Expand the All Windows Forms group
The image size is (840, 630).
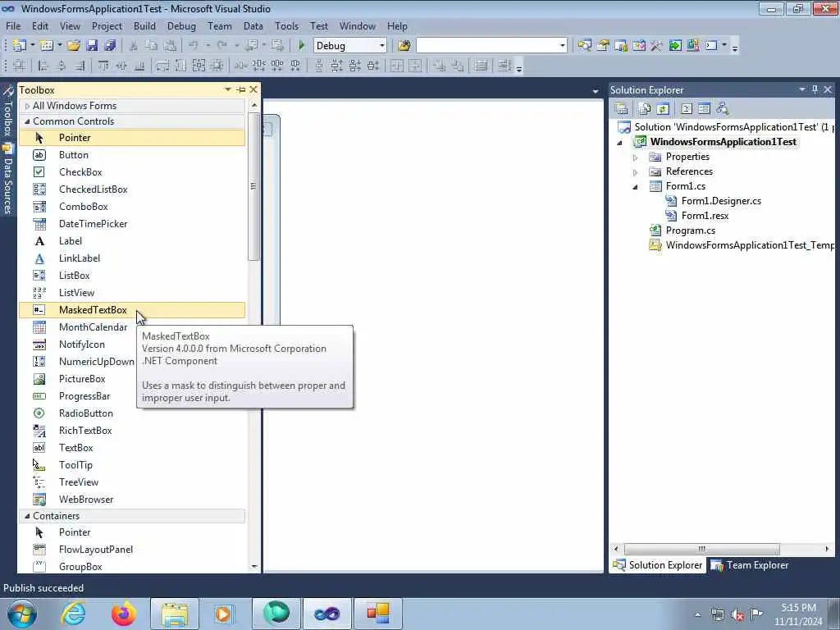27,106
